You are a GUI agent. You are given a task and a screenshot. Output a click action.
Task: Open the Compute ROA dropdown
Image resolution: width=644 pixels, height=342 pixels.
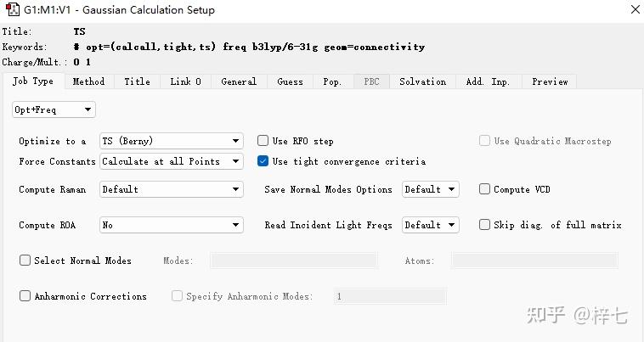172,225
